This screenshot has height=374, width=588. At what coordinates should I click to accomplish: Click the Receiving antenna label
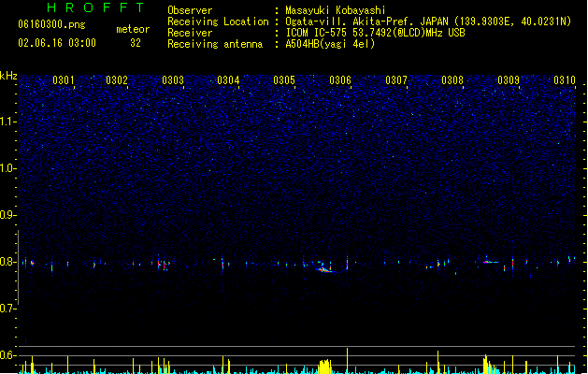pos(215,44)
